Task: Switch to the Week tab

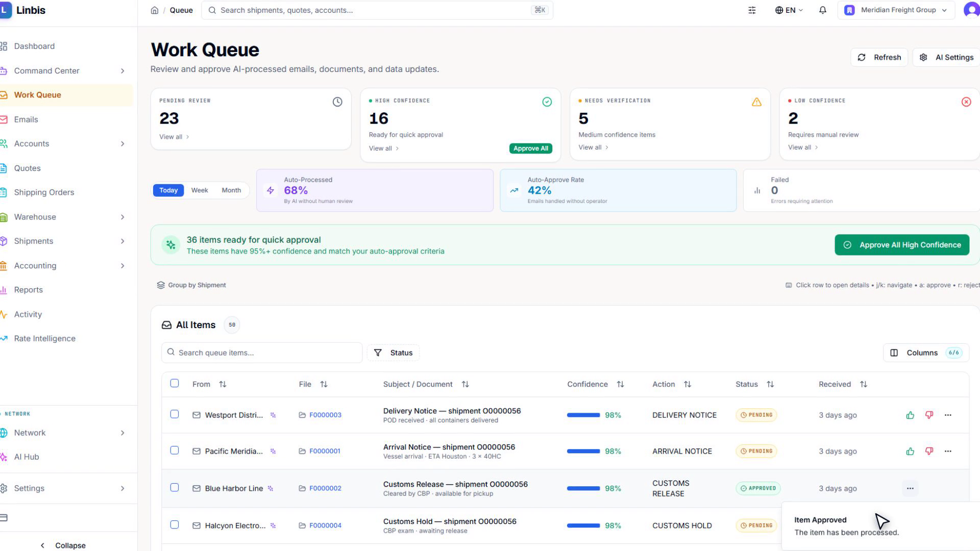Action: click(200, 190)
